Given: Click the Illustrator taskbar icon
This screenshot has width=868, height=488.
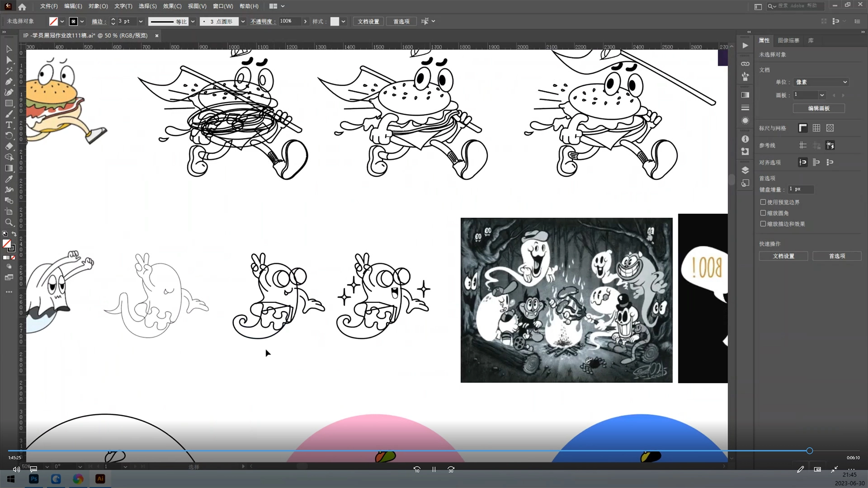Looking at the screenshot, I should pyautogui.click(x=100, y=479).
